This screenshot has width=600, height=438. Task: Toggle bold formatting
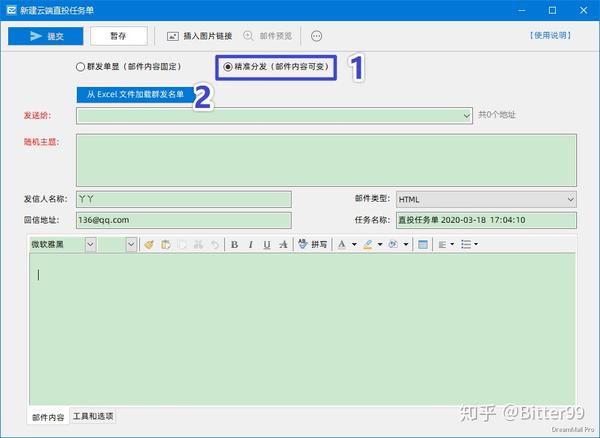[x=235, y=244]
